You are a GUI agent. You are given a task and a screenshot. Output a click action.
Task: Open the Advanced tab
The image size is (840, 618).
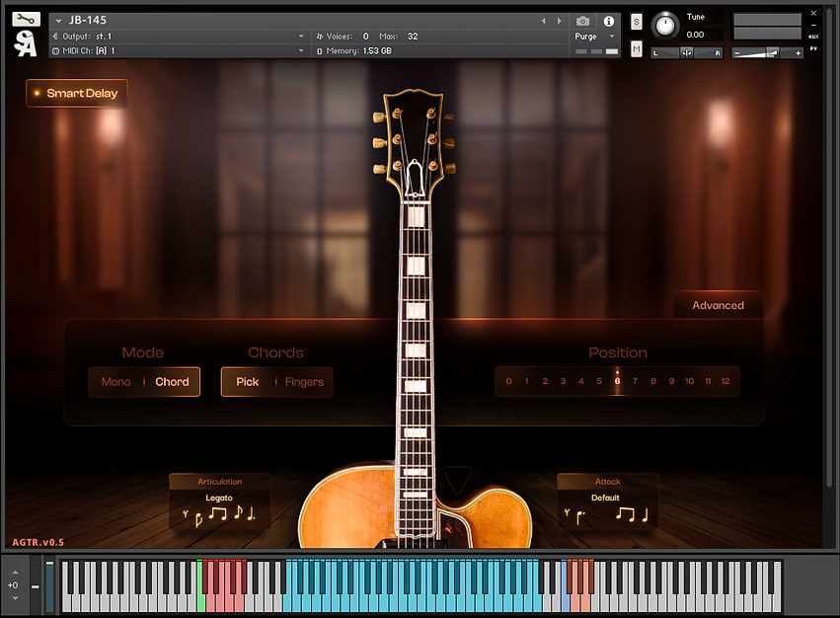coord(718,305)
